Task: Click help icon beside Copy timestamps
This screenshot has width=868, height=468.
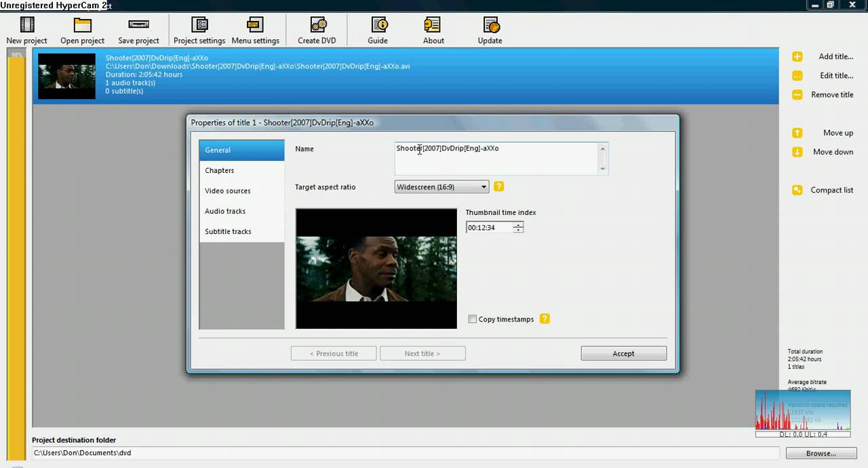Action: pos(545,319)
